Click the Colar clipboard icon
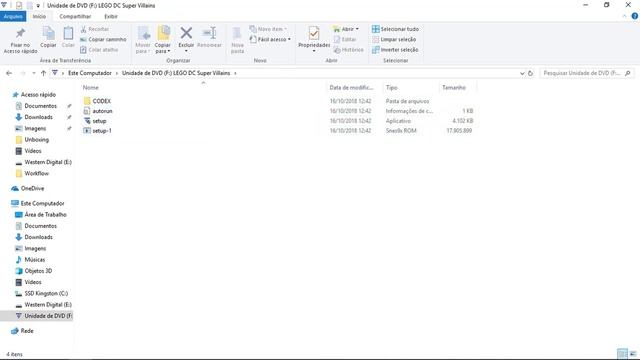This screenshot has width=640, height=360. [x=68, y=33]
